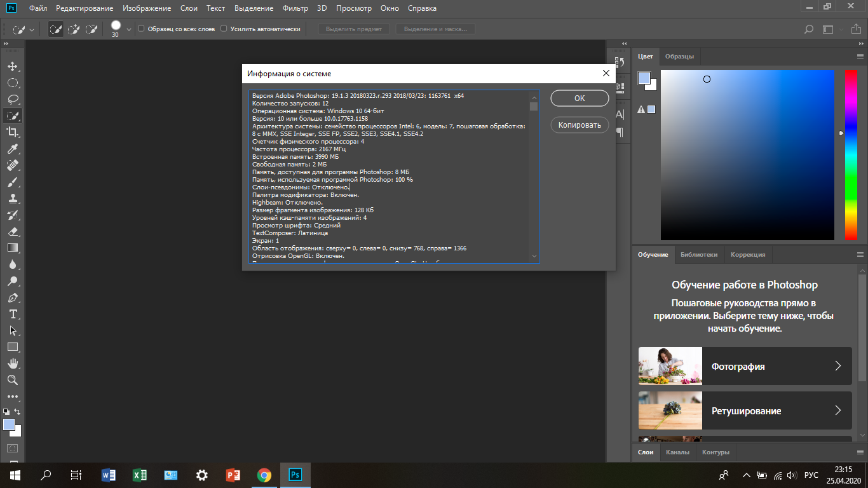The height and width of the screenshot is (488, 868).
Task: Click the Копировать button
Action: tap(580, 125)
